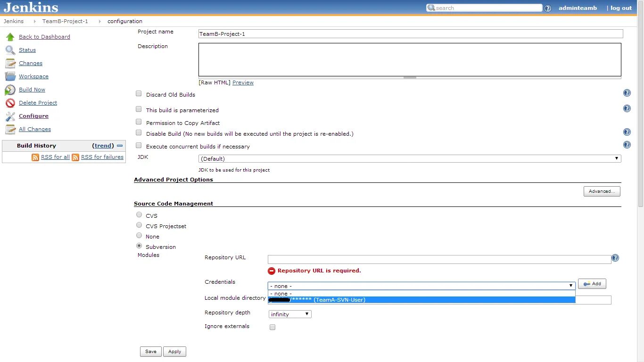Image resolution: width=644 pixels, height=362 pixels.
Task: Click the Advanced... button
Action: tap(602, 191)
